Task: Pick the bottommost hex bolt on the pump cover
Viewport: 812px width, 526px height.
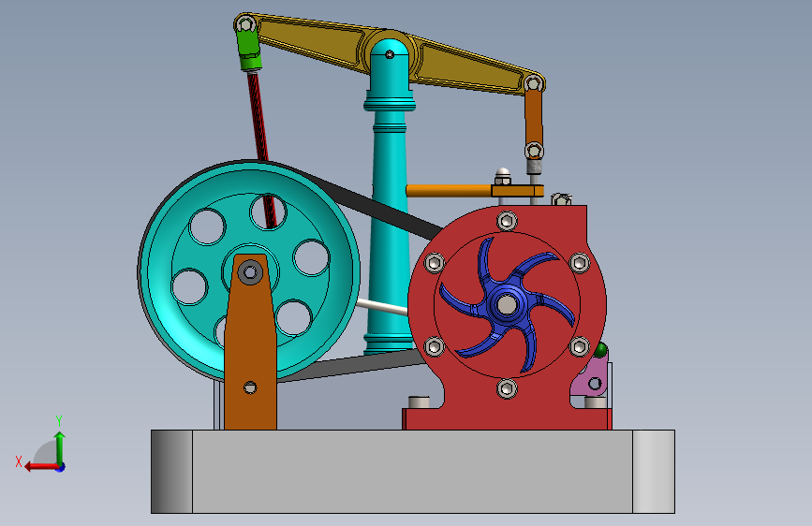Action: 507,388
